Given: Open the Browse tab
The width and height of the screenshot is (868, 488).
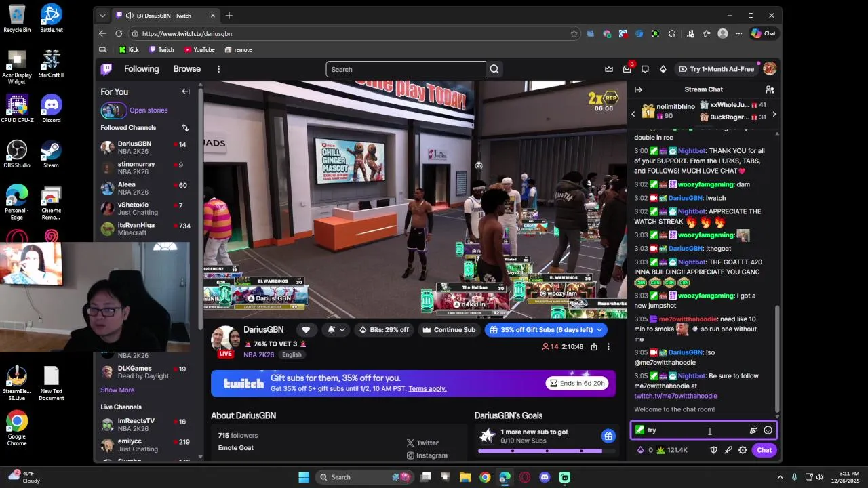Looking at the screenshot, I should 186,69.
